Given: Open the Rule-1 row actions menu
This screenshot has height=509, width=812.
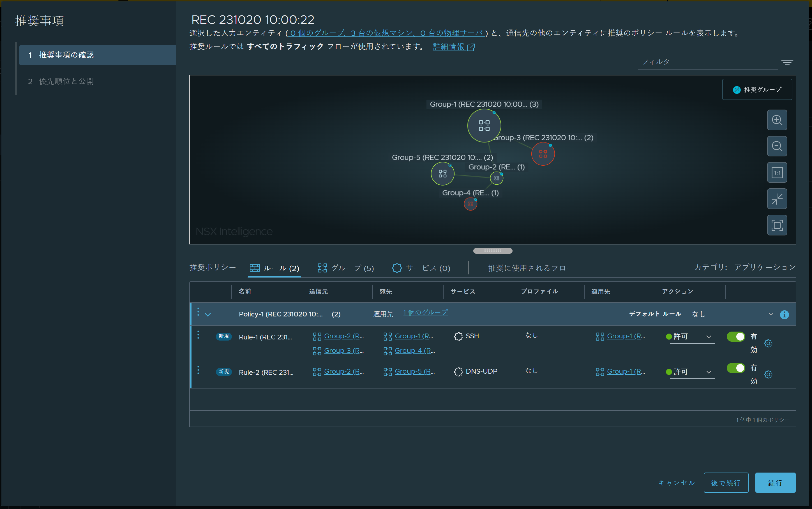Looking at the screenshot, I should (x=198, y=335).
